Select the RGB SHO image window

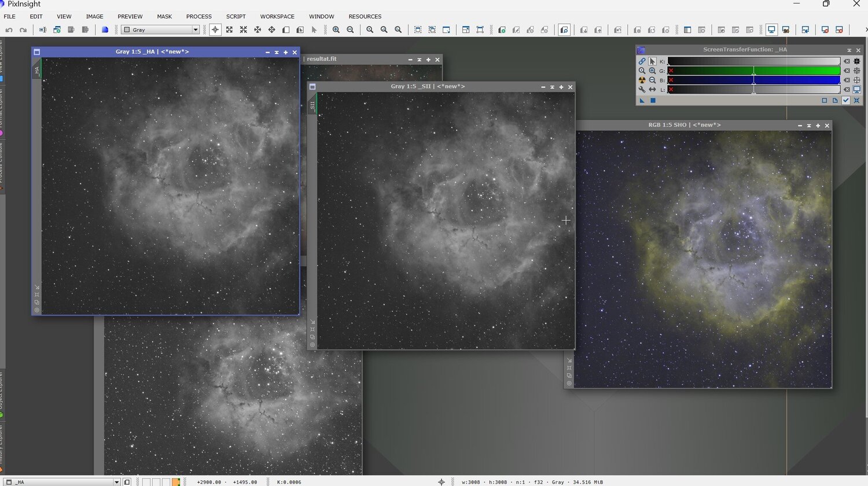click(685, 125)
